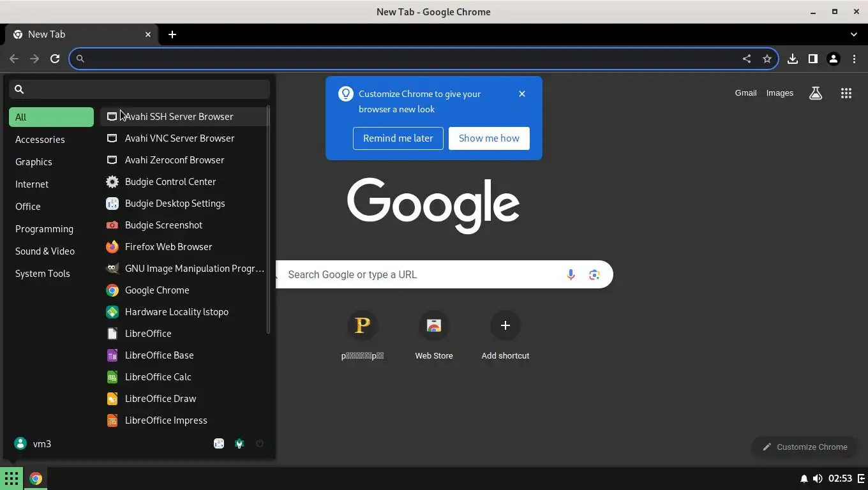Launch LibreOffice Impress

(x=184, y=420)
